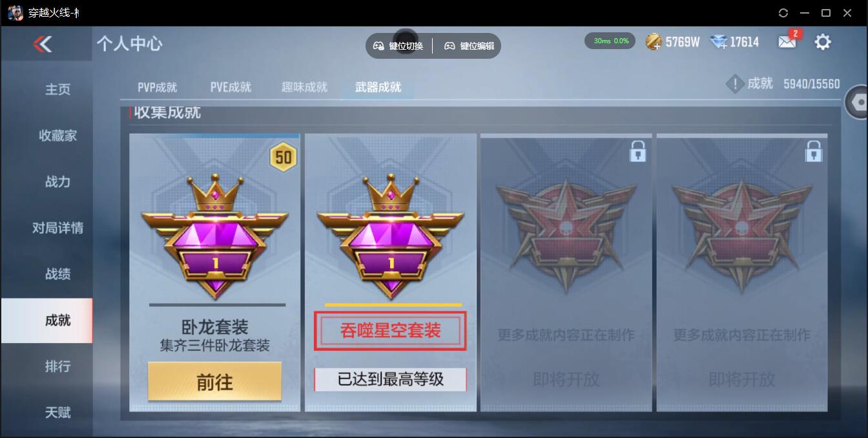Click the hexagon floating button at right edge

(x=858, y=101)
